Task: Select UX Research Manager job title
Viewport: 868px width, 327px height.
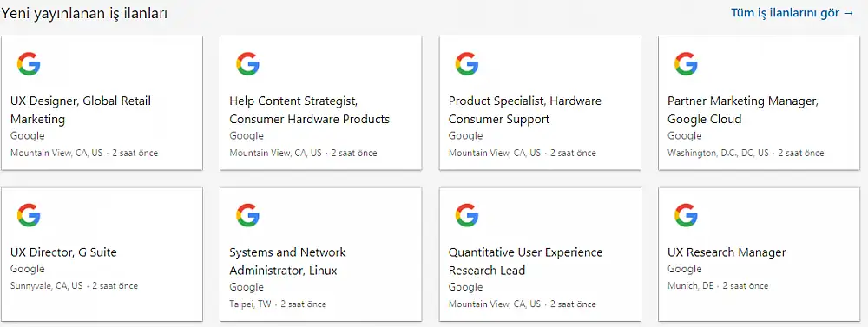Action: pos(727,252)
